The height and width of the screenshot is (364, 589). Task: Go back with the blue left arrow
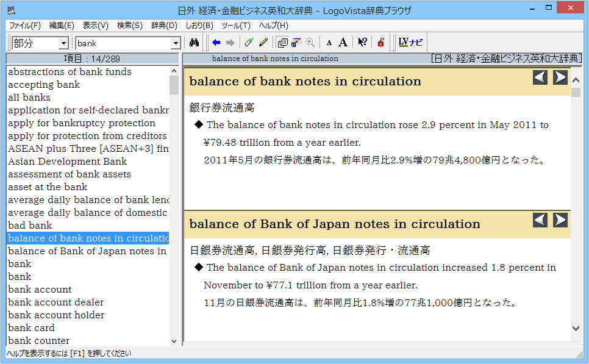coord(216,43)
